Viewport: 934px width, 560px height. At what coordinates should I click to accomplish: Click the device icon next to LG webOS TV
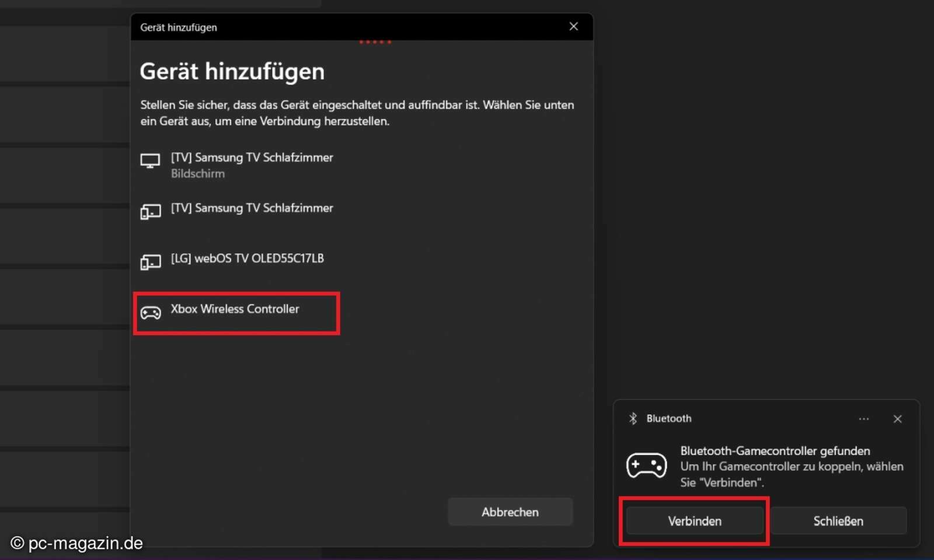click(x=151, y=261)
